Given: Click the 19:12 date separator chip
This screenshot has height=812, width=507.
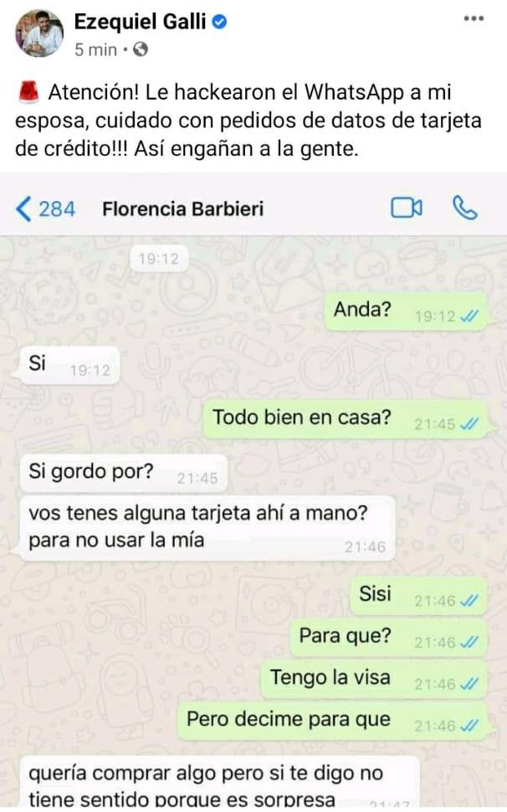Looking at the screenshot, I should click(x=158, y=259).
